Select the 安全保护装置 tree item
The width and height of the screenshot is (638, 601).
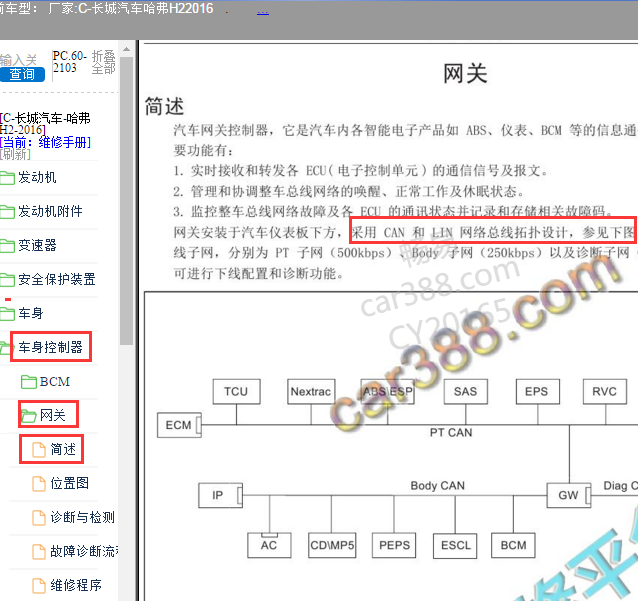click(57, 279)
